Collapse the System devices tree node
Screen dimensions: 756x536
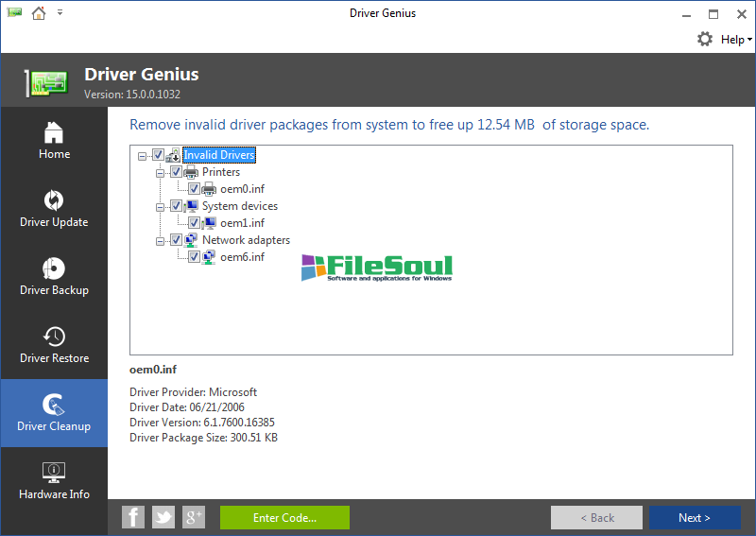click(160, 206)
